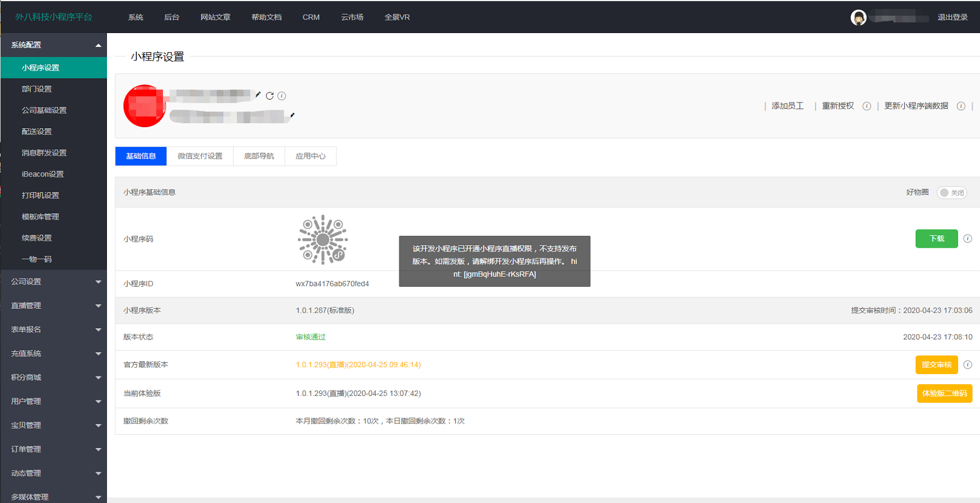Click the 重新授权 link
The height and width of the screenshot is (503, 980).
tap(838, 106)
